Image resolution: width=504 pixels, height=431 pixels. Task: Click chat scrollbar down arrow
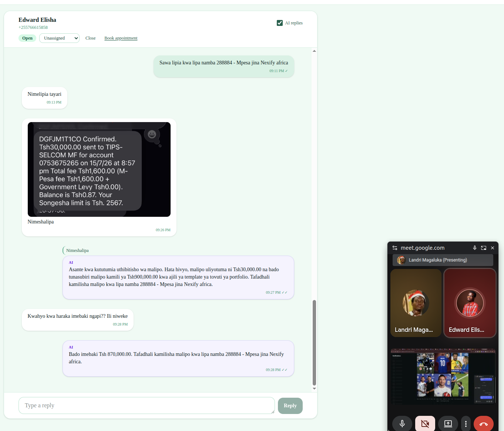point(314,388)
